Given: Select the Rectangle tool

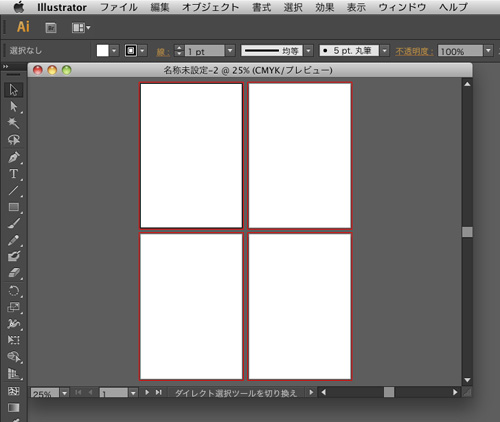Looking at the screenshot, I should point(14,207).
